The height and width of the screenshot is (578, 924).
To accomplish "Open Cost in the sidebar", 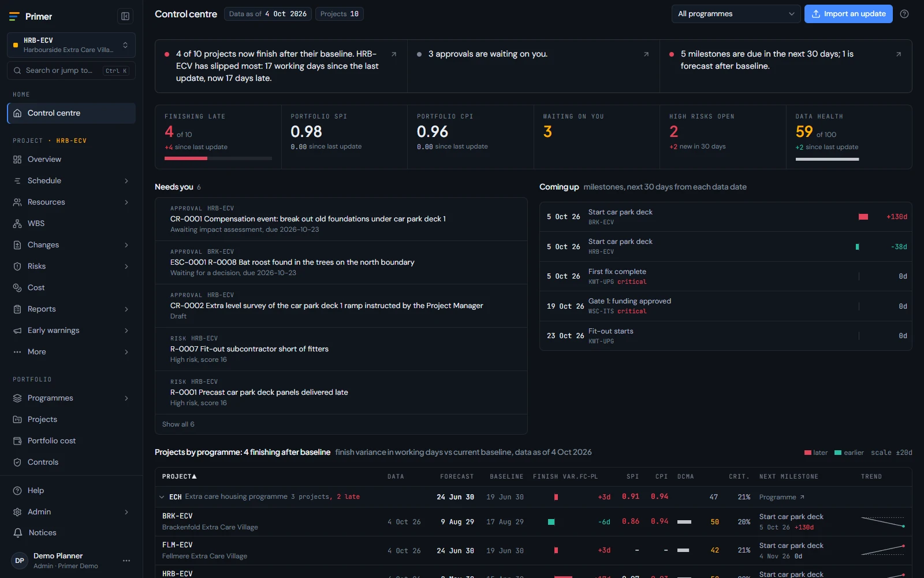I will point(71,288).
